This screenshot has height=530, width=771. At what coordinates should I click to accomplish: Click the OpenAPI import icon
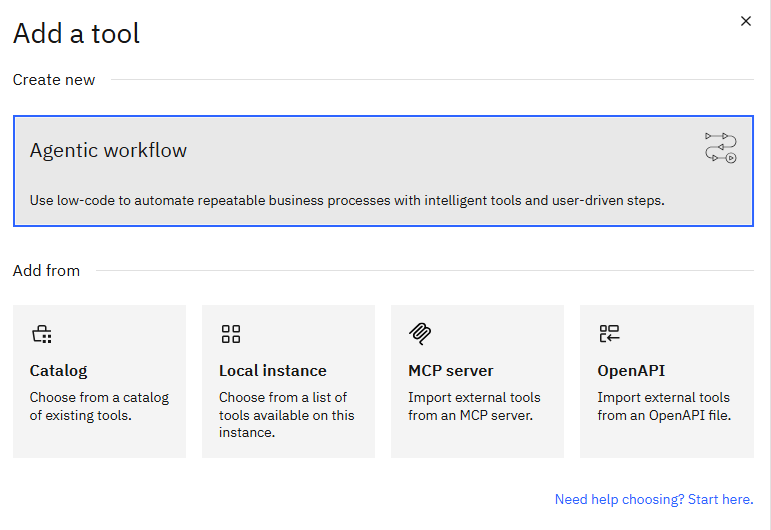pyautogui.click(x=609, y=334)
